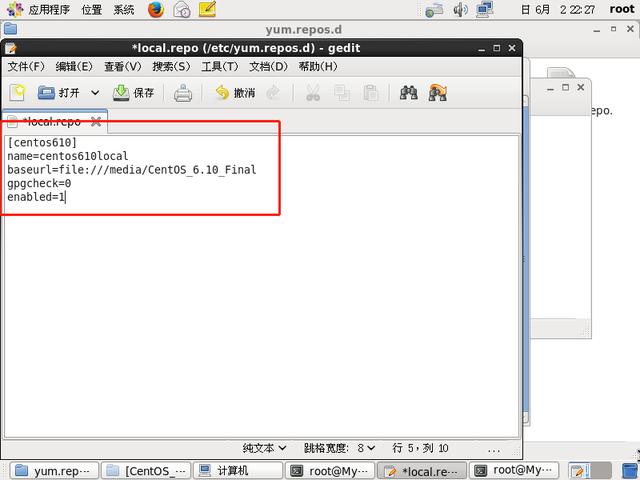Open the 位置 places menu
Viewport: 640px width, 480px height.
pyautogui.click(x=91, y=9)
